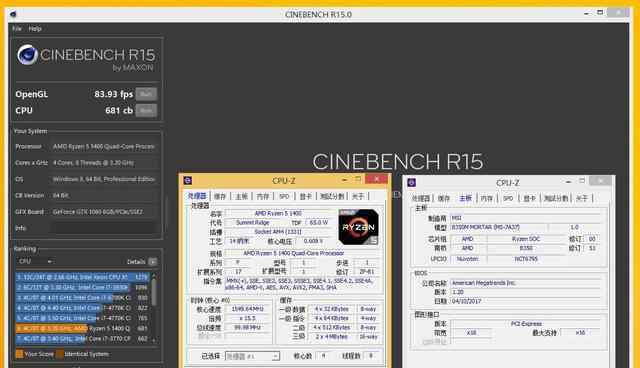Click the ranking list scrollbar

pos(154,308)
